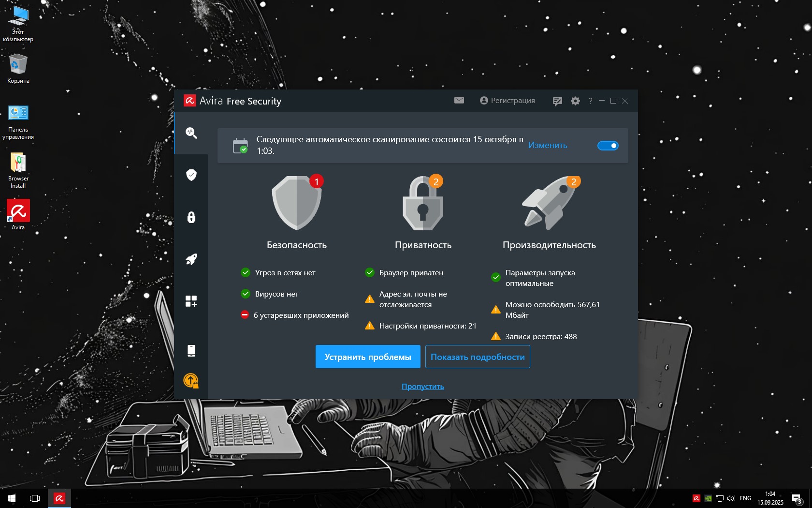Click Устранить проблемы button
812x508 pixels.
point(368,357)
